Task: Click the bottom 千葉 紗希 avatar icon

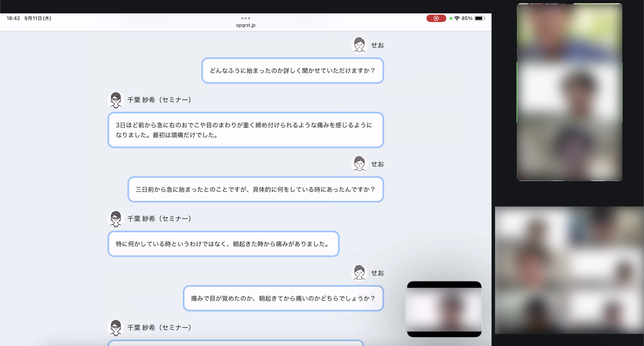Action: 115,328
